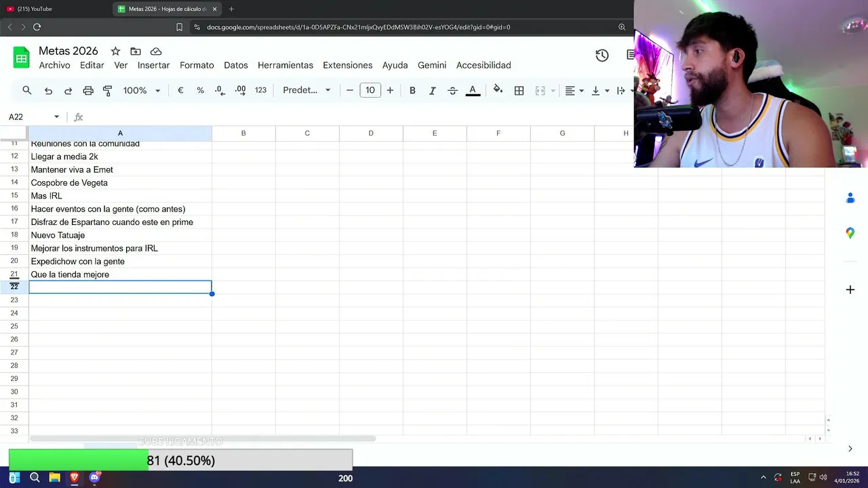Open the Insertar menu

pyautogui.click(x=154, y=65)
